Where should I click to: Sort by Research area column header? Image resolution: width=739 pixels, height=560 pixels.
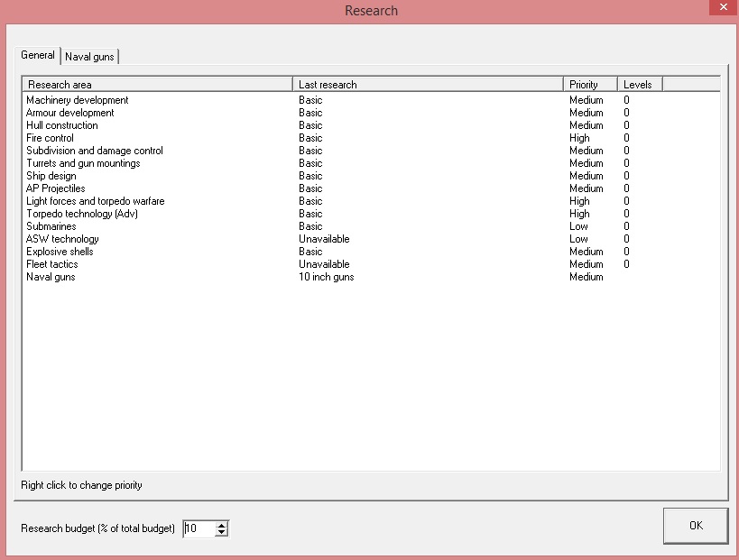tap(157, 85)
